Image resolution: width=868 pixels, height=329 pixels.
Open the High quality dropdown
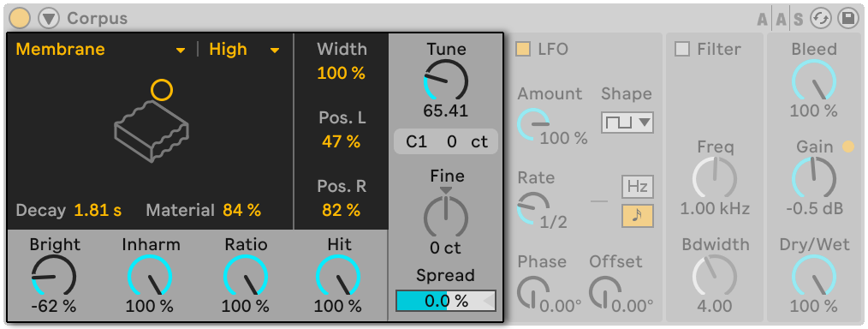pyautogui.click(x=244, y=50)
